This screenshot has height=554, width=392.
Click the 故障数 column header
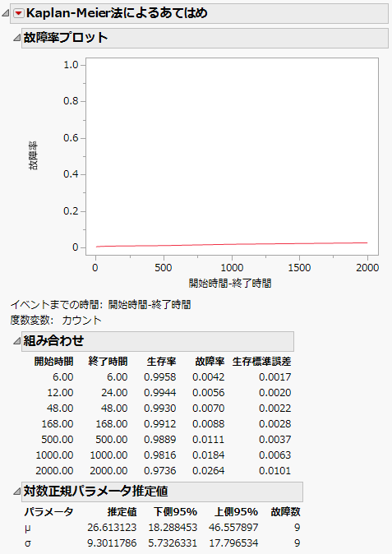click(285, 511)
